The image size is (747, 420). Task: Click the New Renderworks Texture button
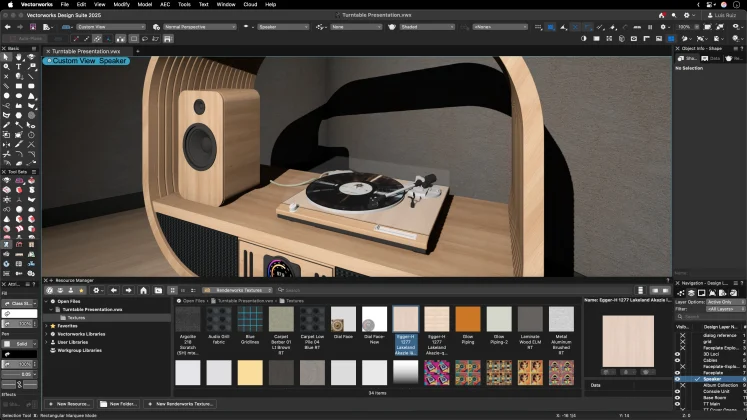182,404
